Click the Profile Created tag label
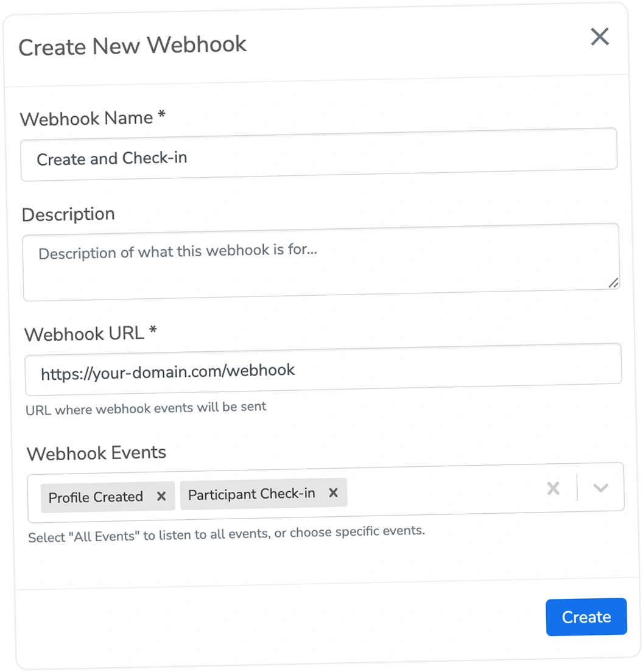Viewport: 643px width, 672px height. coord(96,497)
